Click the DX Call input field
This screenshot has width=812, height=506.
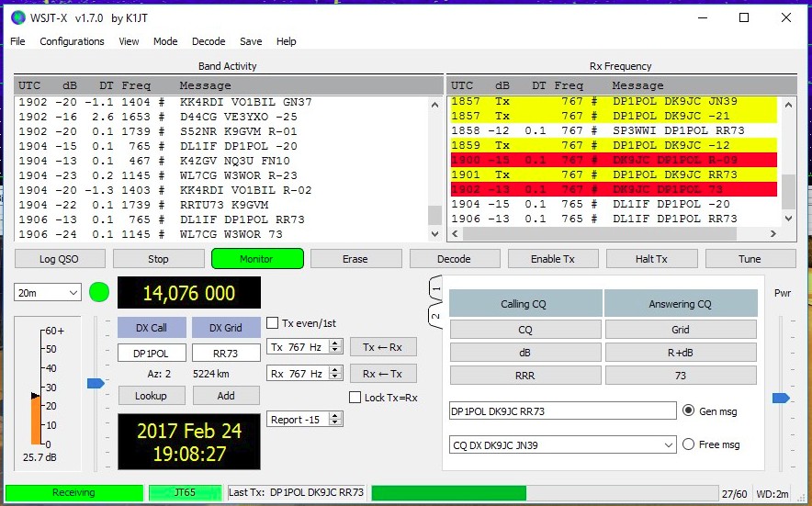click(152, 354)
